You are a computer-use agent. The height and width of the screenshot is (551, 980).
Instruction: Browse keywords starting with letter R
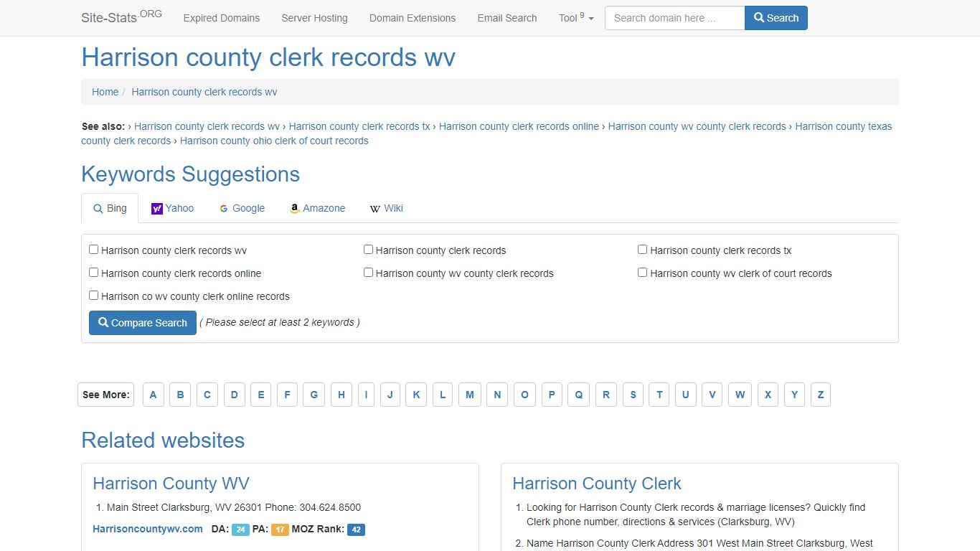click(606, 395)
